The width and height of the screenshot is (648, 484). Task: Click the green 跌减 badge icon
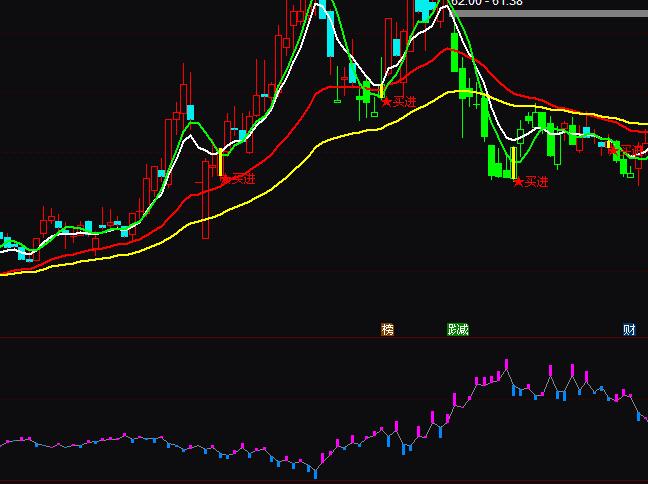[x=457, y=329]
